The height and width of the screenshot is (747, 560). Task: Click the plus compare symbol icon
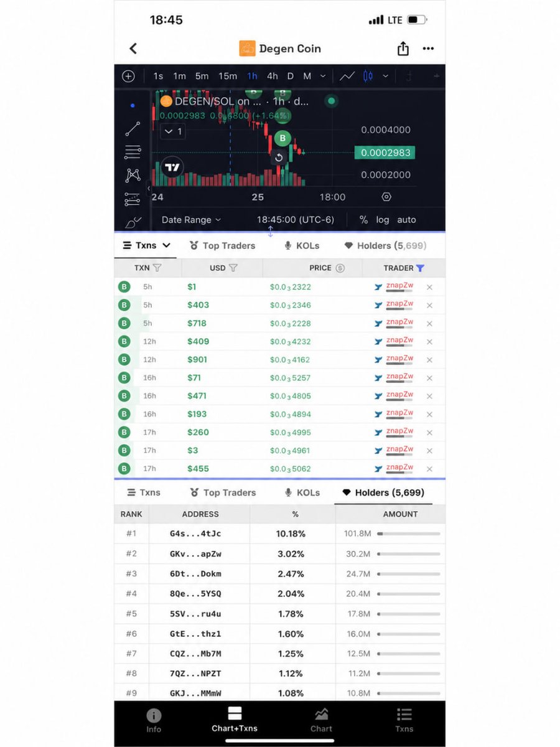(128, 76)
